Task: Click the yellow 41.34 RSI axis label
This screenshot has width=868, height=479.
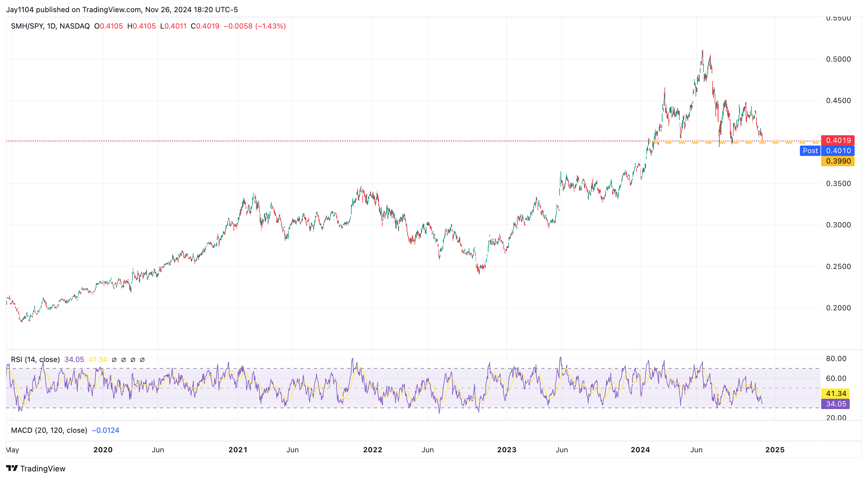Action: (835, 393)
